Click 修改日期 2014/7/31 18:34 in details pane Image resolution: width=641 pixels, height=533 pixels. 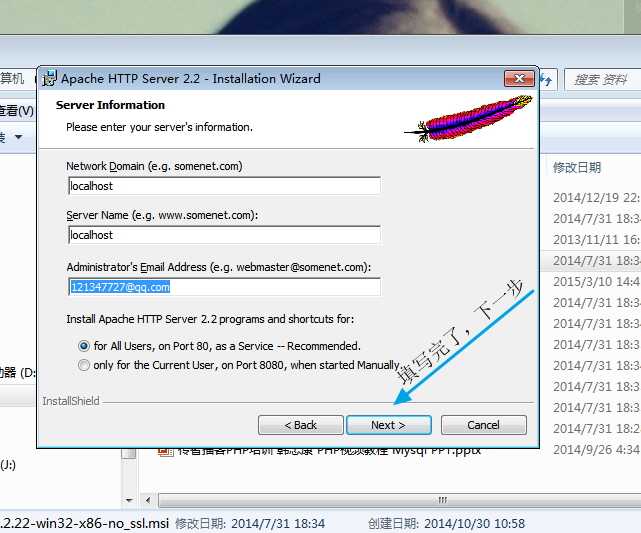pos(250,524)
